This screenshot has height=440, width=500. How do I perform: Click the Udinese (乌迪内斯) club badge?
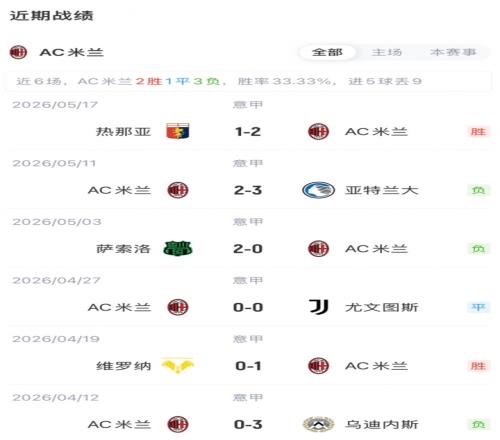pyautogui.click(x=318, y=424)
